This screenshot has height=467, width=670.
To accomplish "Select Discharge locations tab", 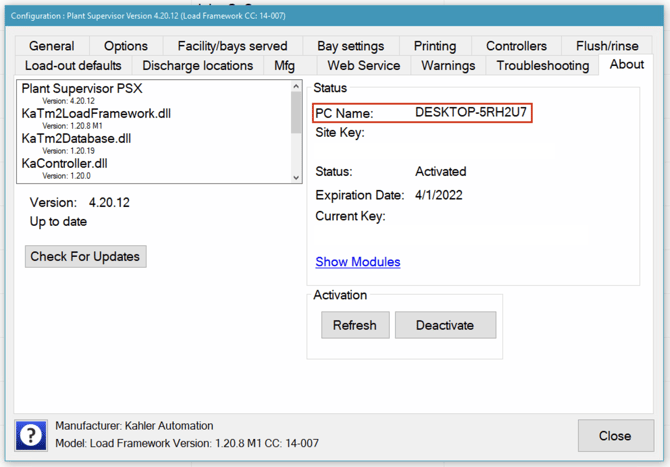I will click(198, 66).
